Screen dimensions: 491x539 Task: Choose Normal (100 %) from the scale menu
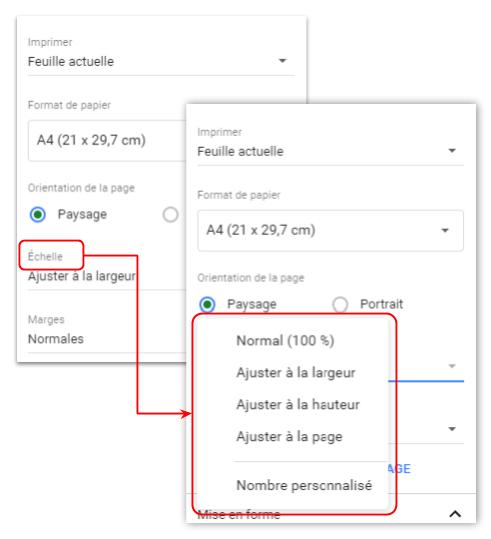285,341
